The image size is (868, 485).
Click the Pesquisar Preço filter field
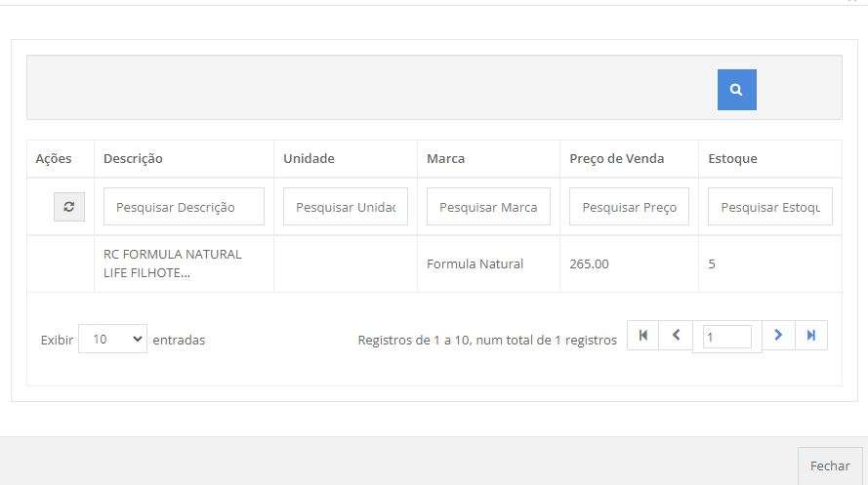629,207
